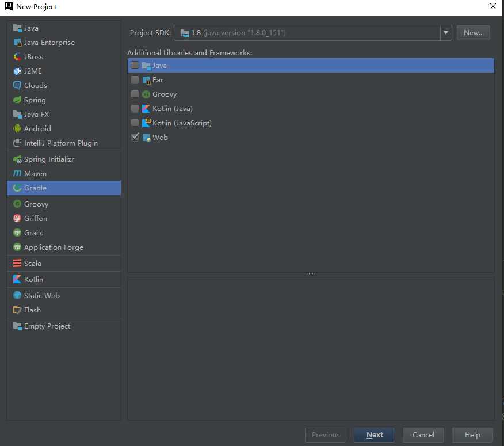The image size is (504, 446).
Task: Click the disabled Previous button
Action: pyautogui.click(x=326, y=434)
